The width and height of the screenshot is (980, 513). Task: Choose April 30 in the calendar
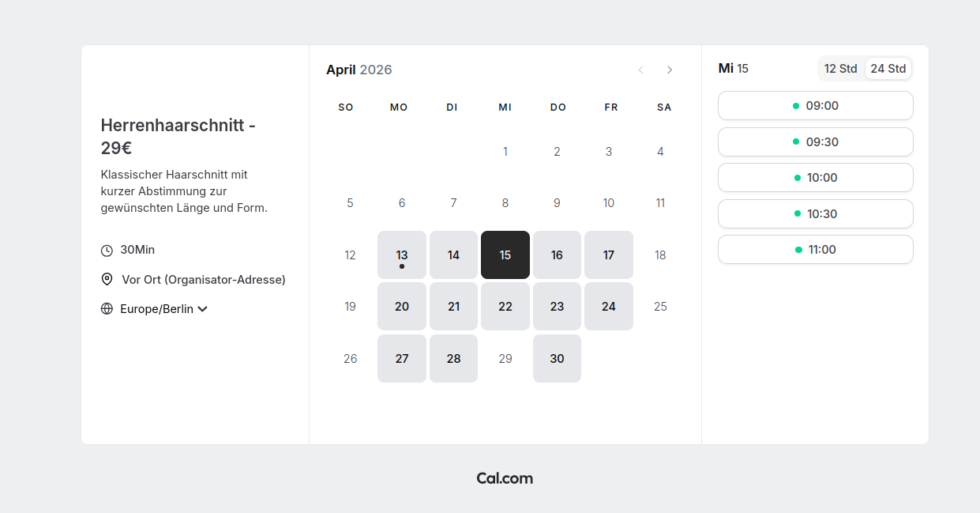(x=557, y=358)
